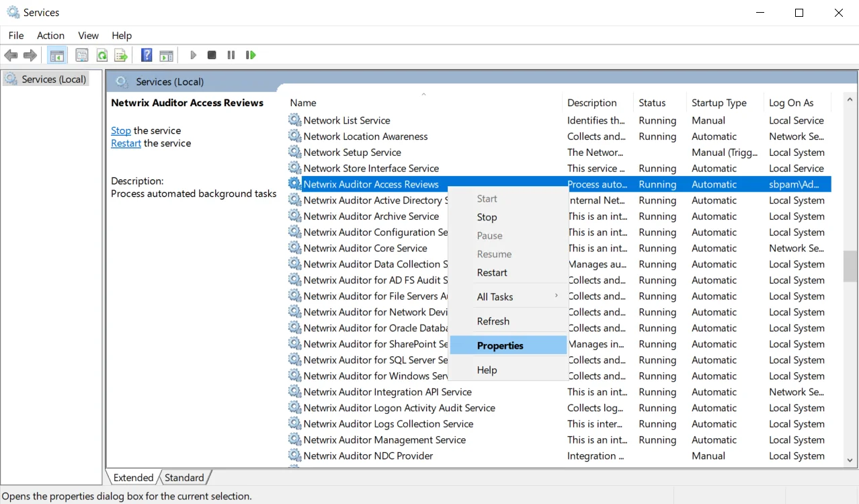This screenshot has height=504, width=859.
Task: Click gear icon beside Netwrix Auditor NDC Provider
Action: [x=294, y=456]
